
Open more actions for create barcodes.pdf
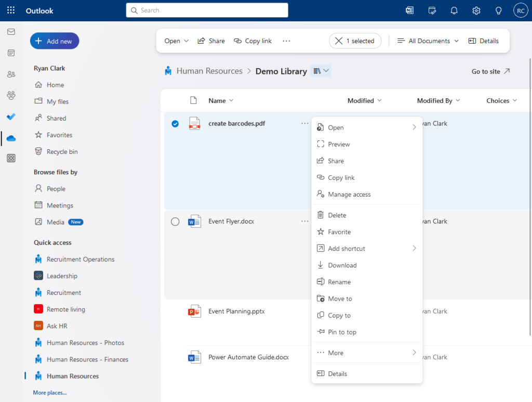304,123
